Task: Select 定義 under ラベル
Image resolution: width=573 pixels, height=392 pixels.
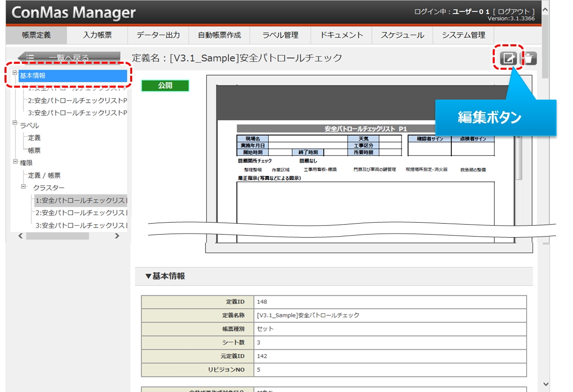Action: point(34,138)
